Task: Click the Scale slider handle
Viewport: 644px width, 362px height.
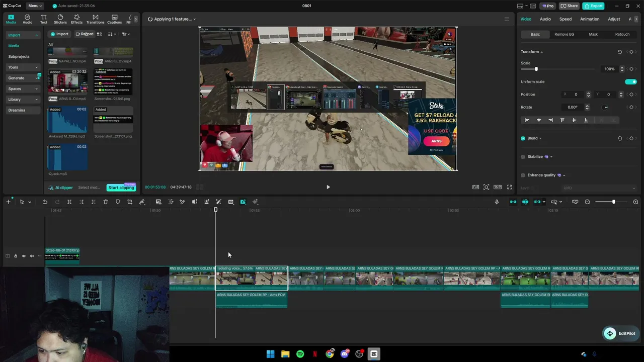Action: pos(536,69)
